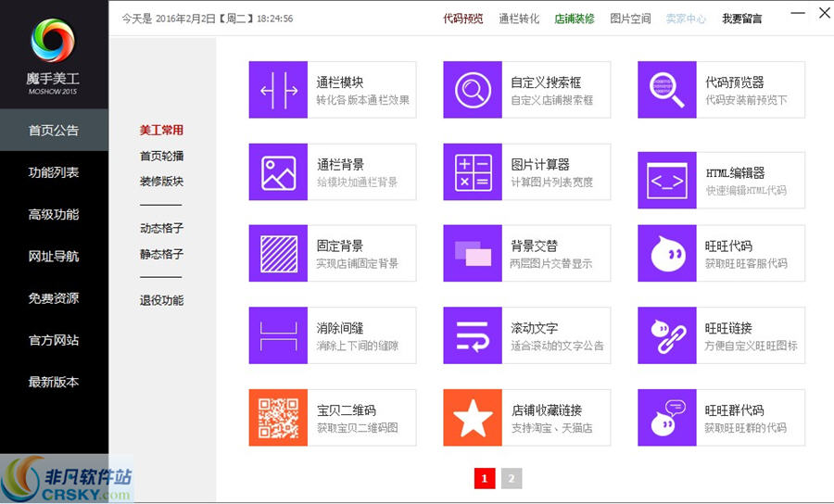Select the 美工常用 category
Image resolution: width=834 pixels, height=504 pixels.
click(x=161, y=131)
